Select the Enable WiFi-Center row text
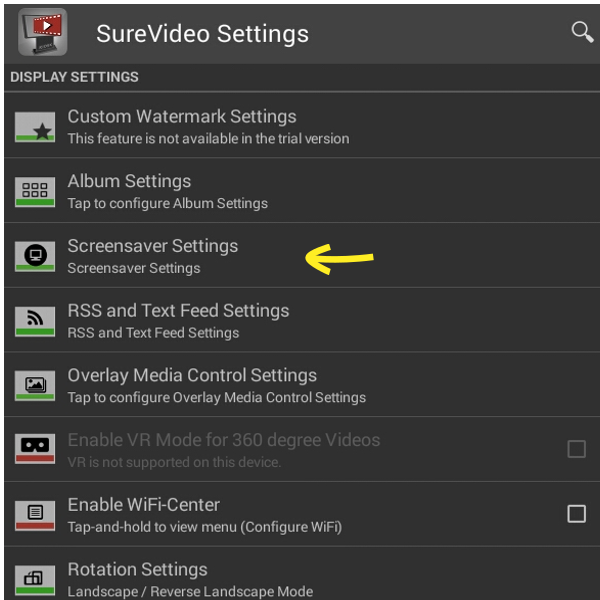600x600 pixels. [143, 505]
